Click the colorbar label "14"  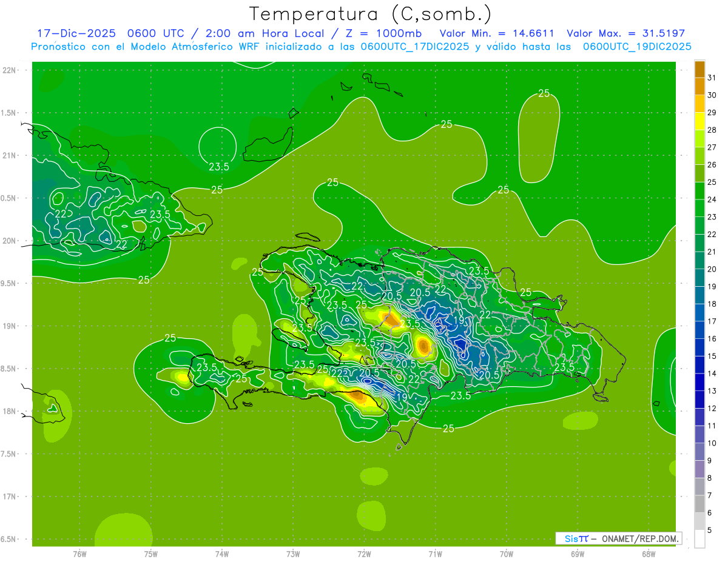[712, 373]
